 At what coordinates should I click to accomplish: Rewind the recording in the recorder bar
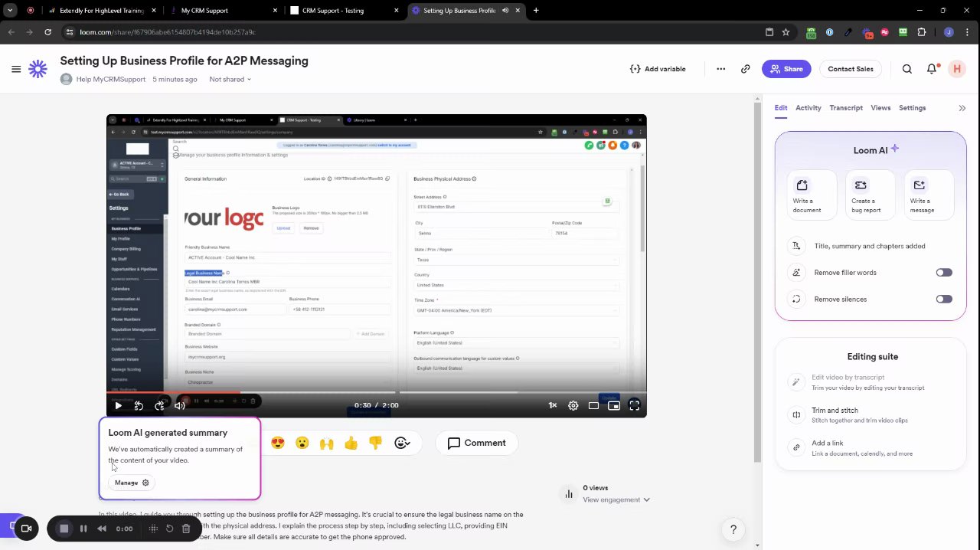[x=102, y=529]
